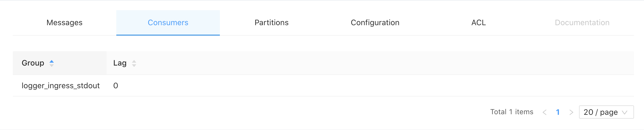The image size is (644, 130).
Task: Go to previous page with left arrow
Action: [x=545, y=112]
